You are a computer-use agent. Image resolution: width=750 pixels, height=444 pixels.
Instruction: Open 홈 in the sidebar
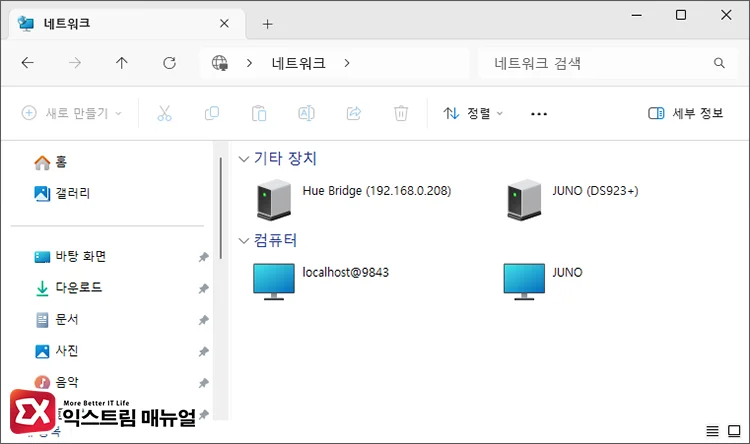pyautogui.click(x=50, y=162)
